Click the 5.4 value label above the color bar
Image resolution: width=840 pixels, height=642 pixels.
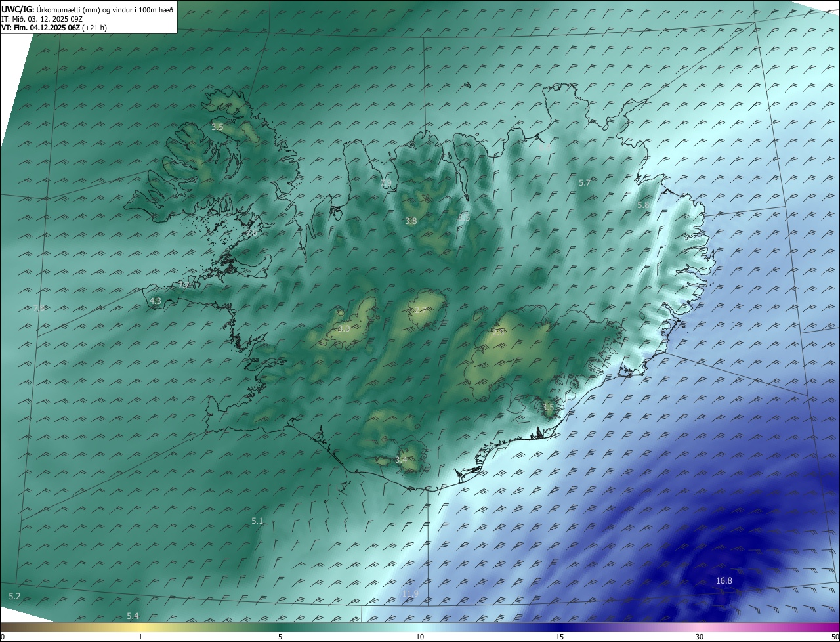[133, 616]
